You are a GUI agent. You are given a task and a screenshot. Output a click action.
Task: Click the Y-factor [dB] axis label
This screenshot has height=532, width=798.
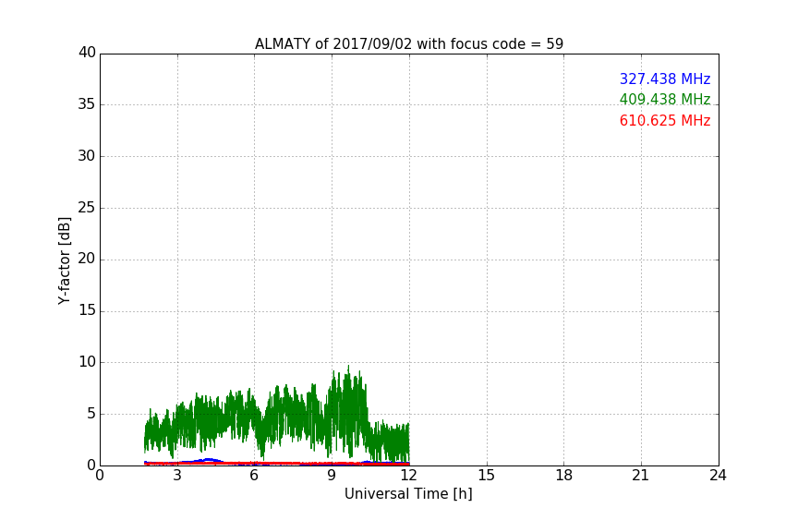click(x=64, y=260)
